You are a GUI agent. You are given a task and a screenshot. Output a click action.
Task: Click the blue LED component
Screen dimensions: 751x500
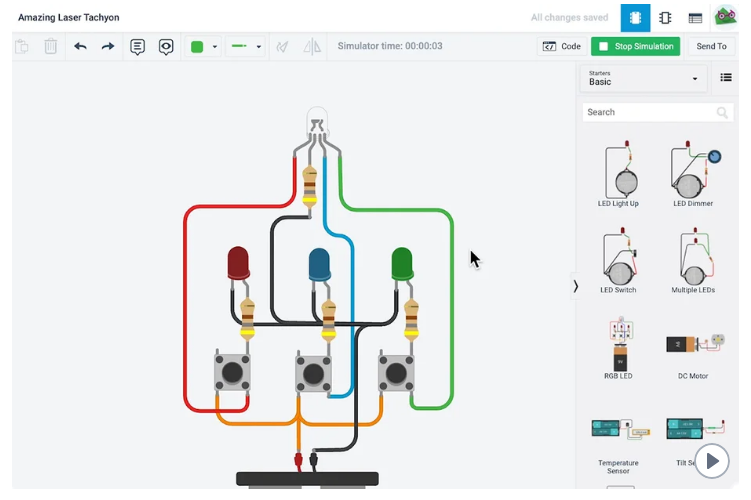click(319, 264)
